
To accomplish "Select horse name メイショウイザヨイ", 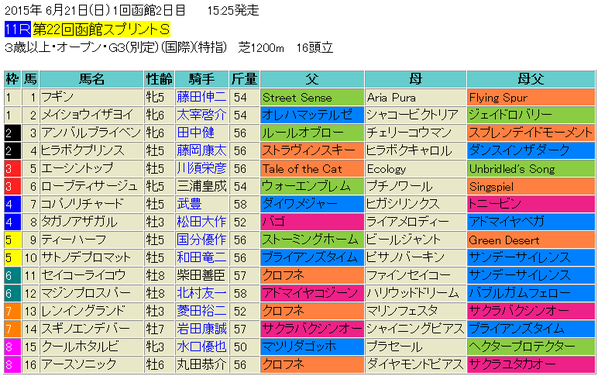I will (87, 115).
